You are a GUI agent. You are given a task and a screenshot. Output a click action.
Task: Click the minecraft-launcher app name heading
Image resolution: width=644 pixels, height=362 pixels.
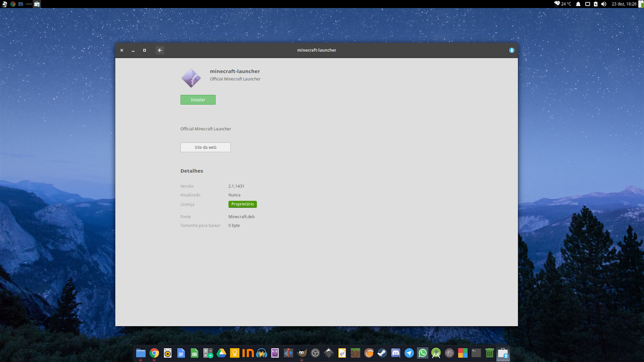click(235, 71)
